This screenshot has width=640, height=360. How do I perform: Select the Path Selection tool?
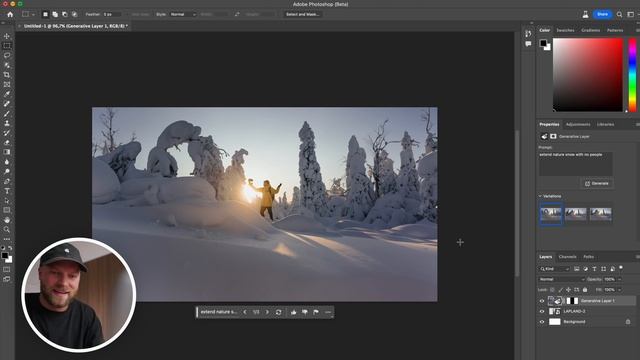pyautogui.click(x=7, y=200)
